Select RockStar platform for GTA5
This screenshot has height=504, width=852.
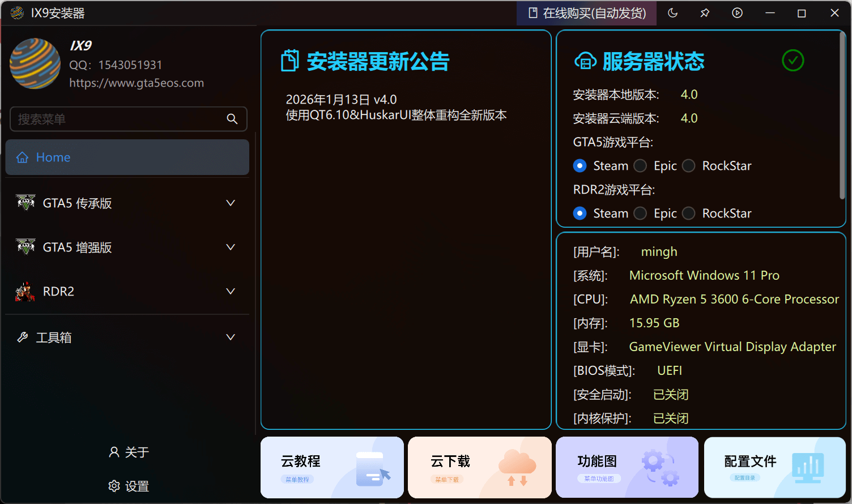[x=688, y=165]
